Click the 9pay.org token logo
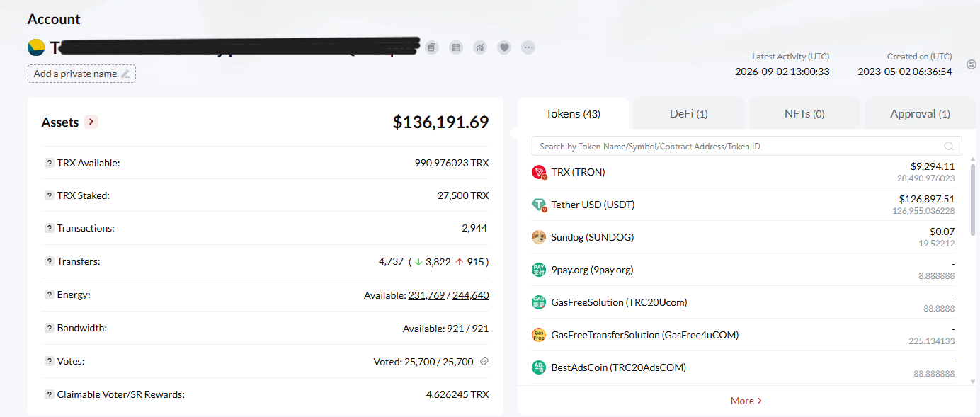Viewport: 980px width, 417px height. click(x=539, y=270)
